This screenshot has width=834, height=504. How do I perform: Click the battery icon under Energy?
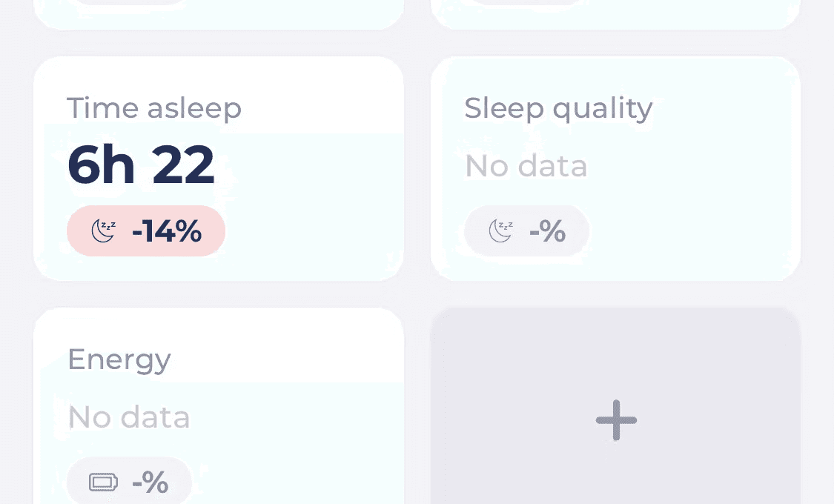pyautogui.click(x=103, y=483)
